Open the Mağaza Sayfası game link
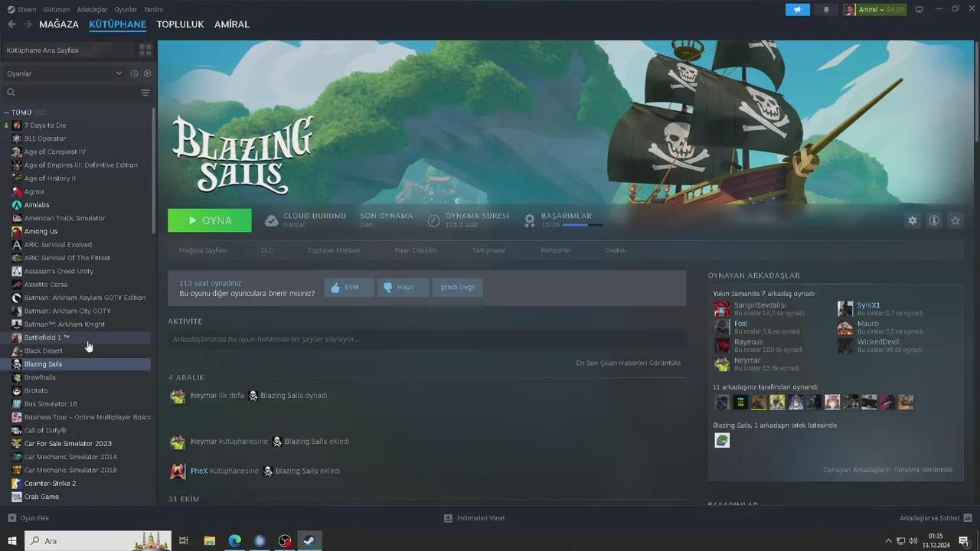This screenshot has height=551, width=980. point(203,250)
